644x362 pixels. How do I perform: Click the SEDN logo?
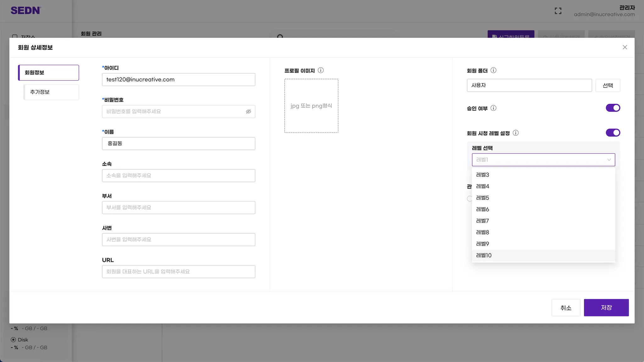tap(25, 10)
